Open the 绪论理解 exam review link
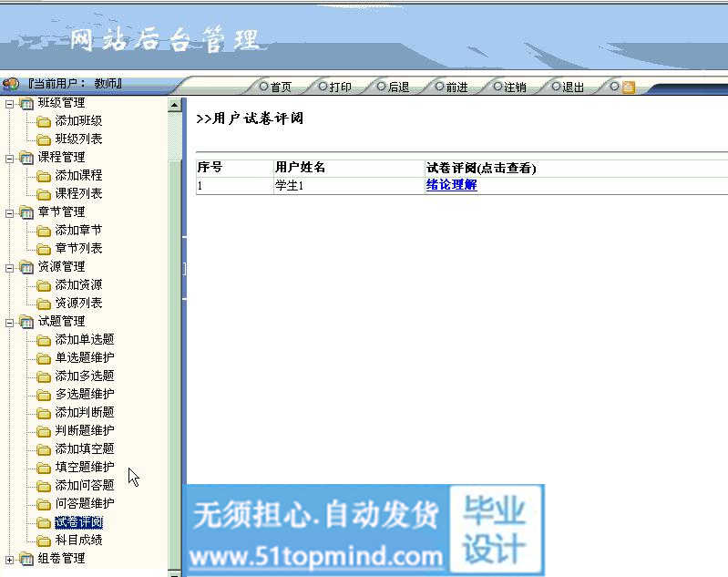 pyautogui.click(x=451, y=185)
